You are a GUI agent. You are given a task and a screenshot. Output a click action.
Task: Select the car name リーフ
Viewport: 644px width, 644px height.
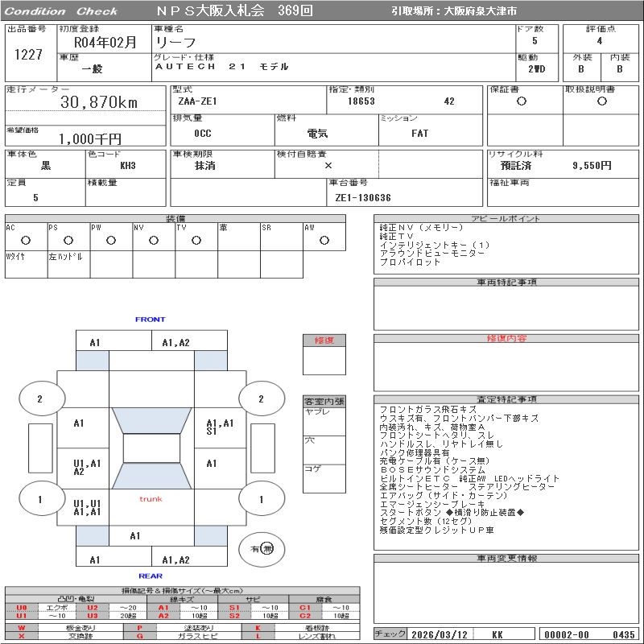coord(175,43)
